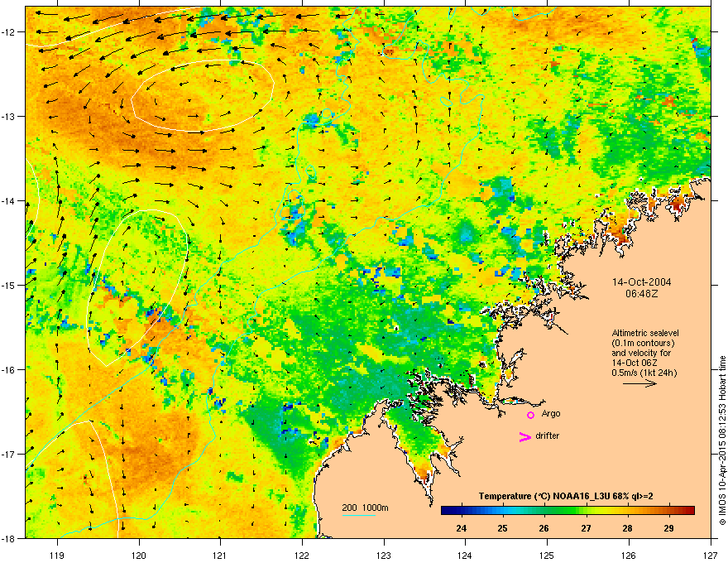Click the cyan 200 1000m isobath legend line
The width and height of the screenshot is (728, 563).
point(359,515)
